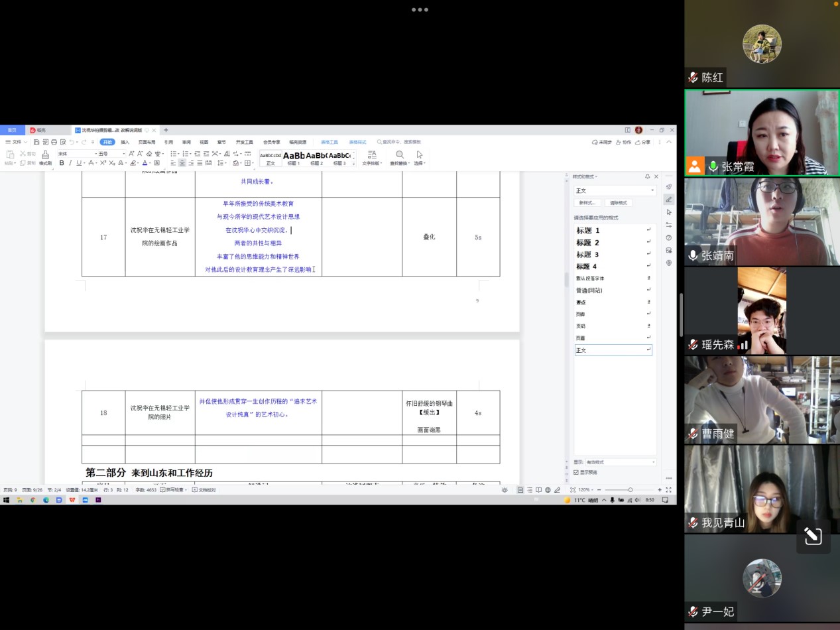Image resolution: width=840 pixels, height=630 pixels.
Task: Open the 页面布局 ribbon tab
Action: pos(147,142)
